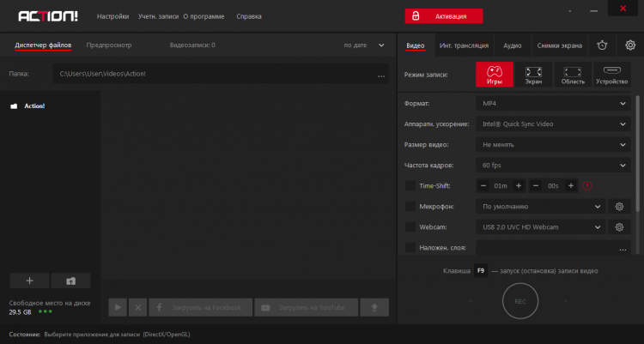Open the Настройки menu

113,16
